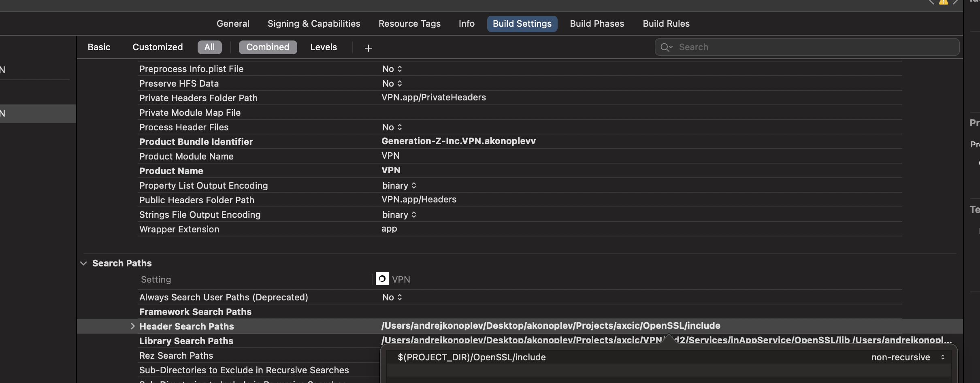Image resolution: width=980 pixels, height=383 pixels.
Task: Select the All settings filter
Action: (x=209, y=47)
